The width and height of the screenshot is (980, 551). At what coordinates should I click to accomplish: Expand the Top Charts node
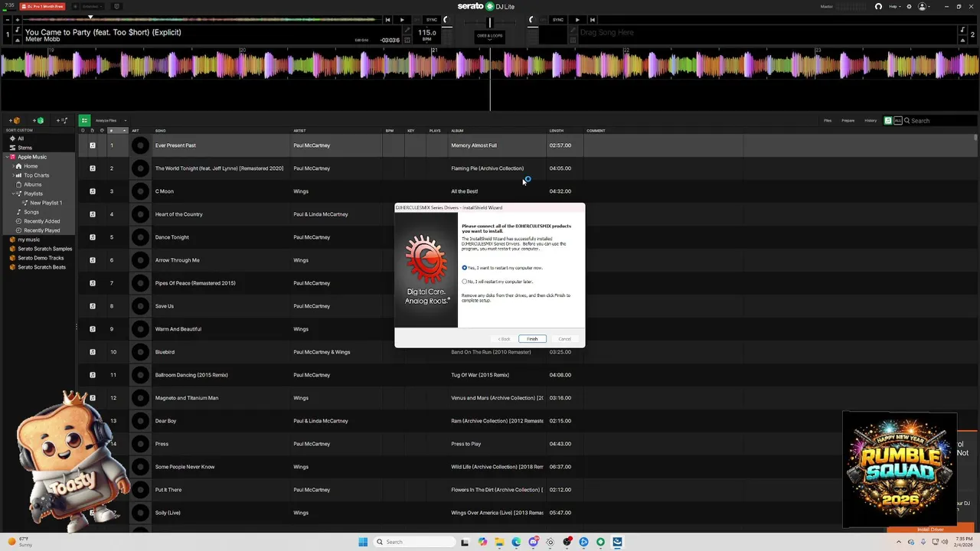click(13, 175)
